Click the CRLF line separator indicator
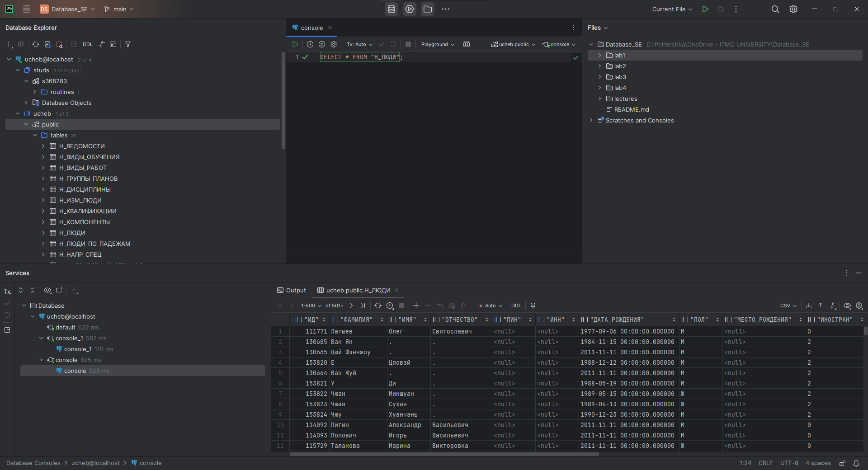 click(765, 463)
